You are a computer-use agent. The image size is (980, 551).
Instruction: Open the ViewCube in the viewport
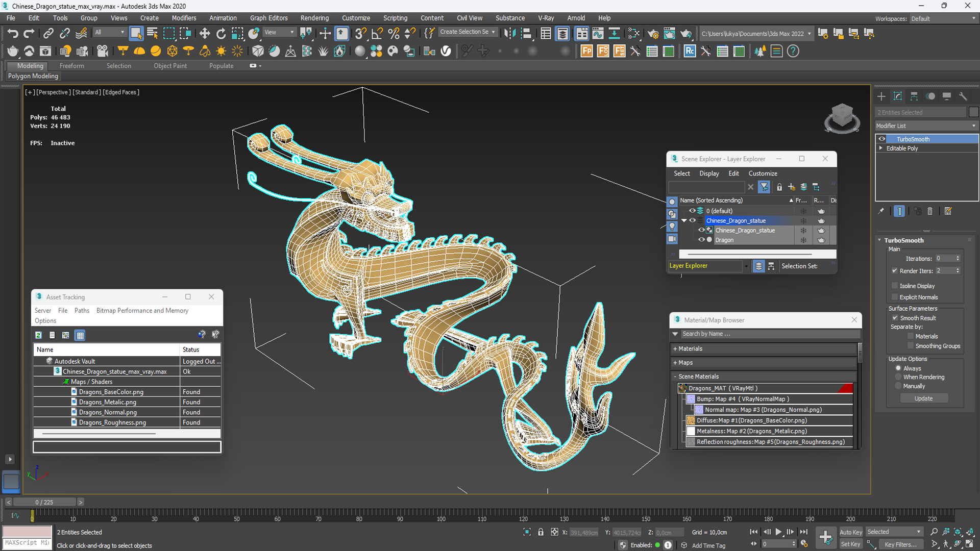tap(842, 118)
